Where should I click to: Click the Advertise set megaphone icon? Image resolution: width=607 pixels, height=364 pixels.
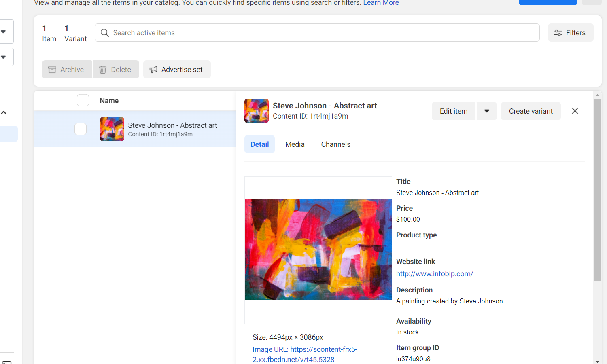153,70
